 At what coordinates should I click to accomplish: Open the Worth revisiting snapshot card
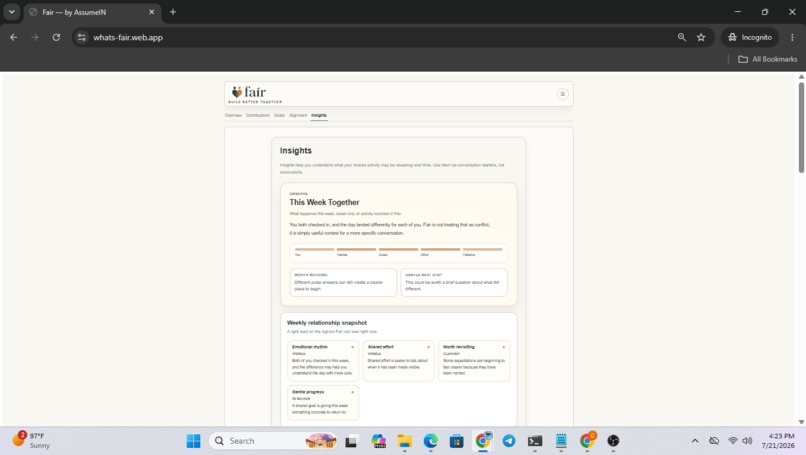[x=474, y=360]
